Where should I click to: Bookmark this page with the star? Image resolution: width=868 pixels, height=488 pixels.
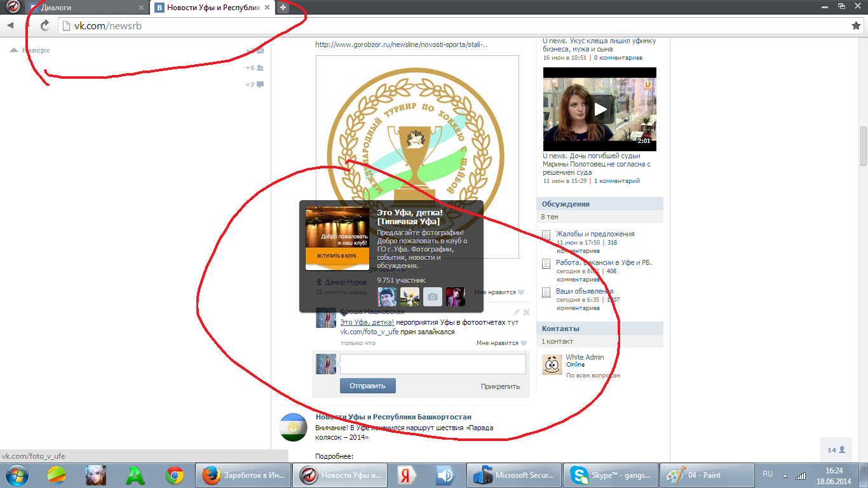856,25
